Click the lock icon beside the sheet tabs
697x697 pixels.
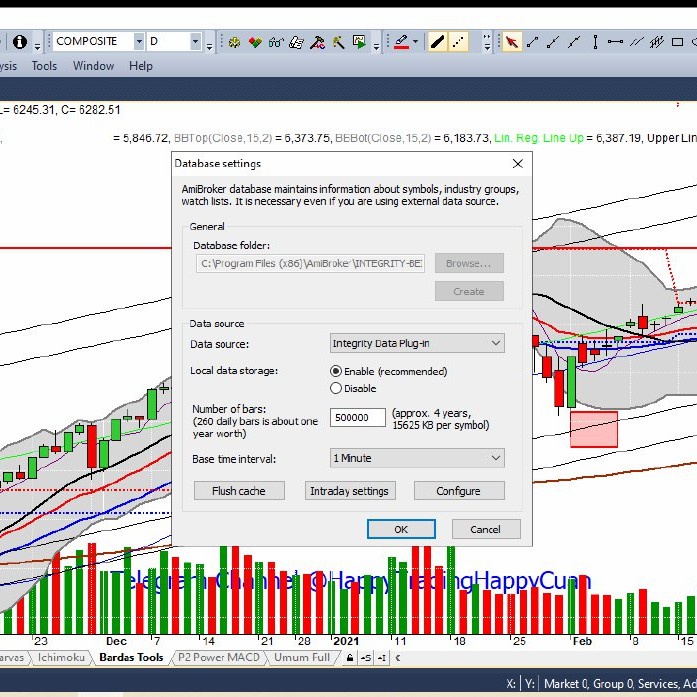pyautogui.click(x=349, y=658)
